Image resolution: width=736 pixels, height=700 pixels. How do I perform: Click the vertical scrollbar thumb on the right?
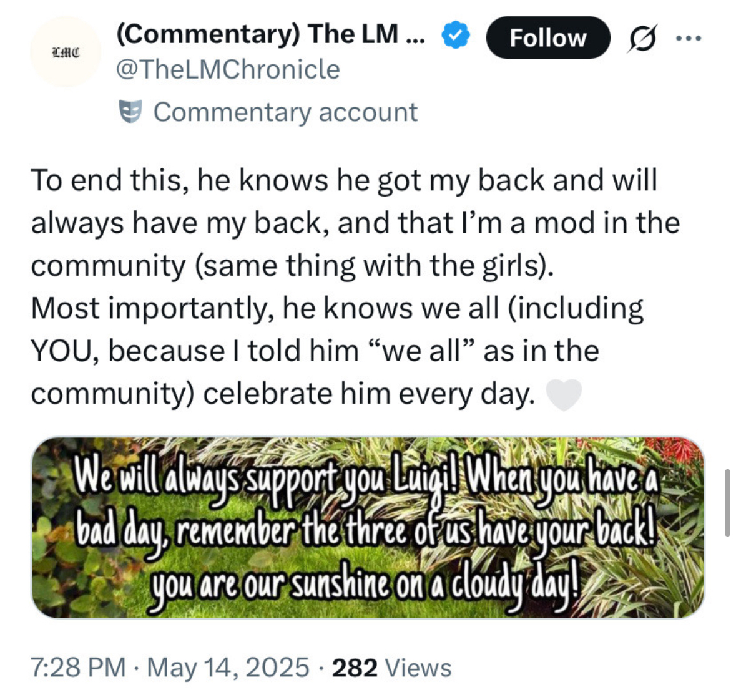(x=727, y=502)
